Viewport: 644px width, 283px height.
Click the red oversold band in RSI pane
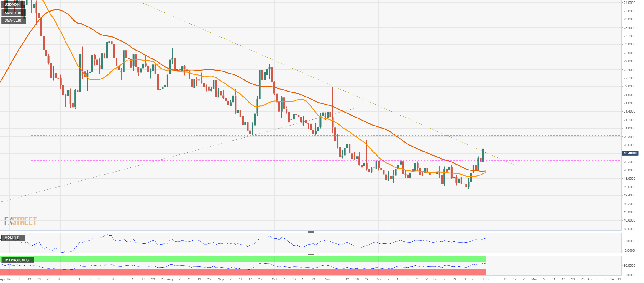coord(243,272)
